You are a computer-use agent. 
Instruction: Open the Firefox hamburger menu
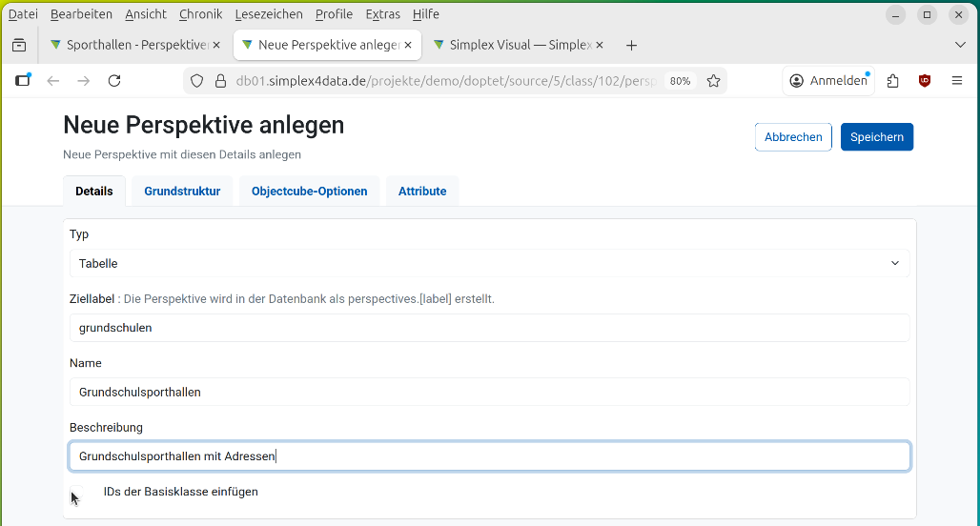(957, 81)
